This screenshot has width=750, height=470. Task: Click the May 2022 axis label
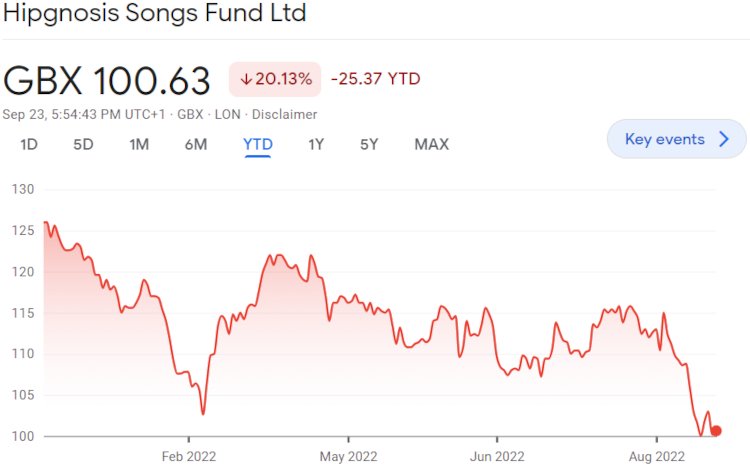pyautogui.click(x=348, y=456)
